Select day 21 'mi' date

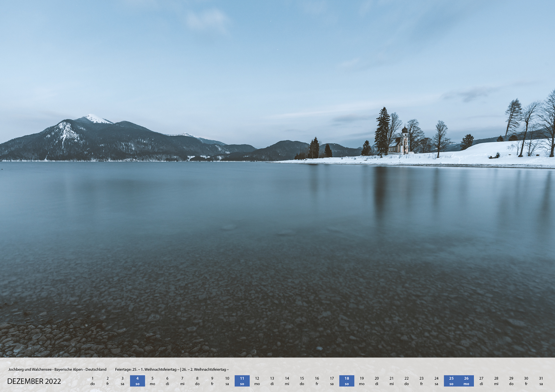point(391,381)
